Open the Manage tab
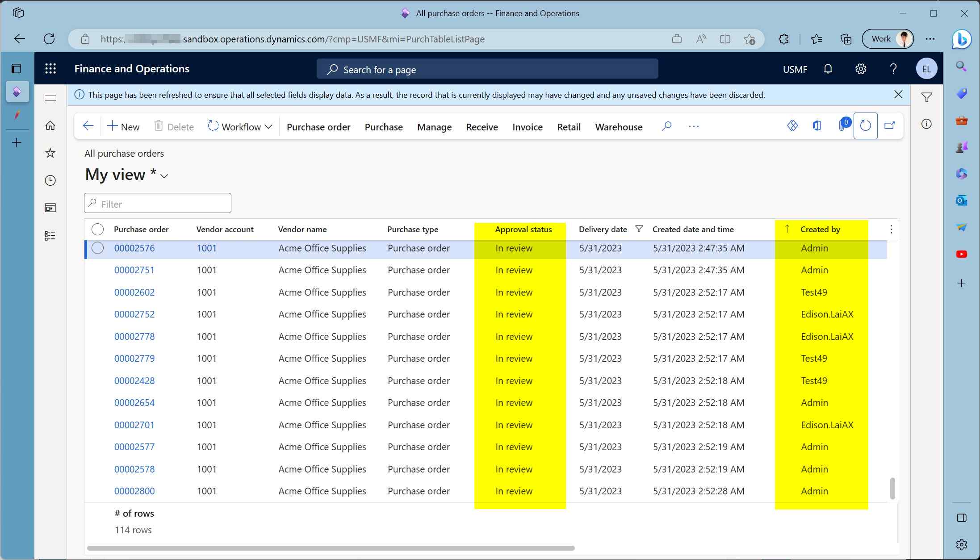 click(434, 127)
